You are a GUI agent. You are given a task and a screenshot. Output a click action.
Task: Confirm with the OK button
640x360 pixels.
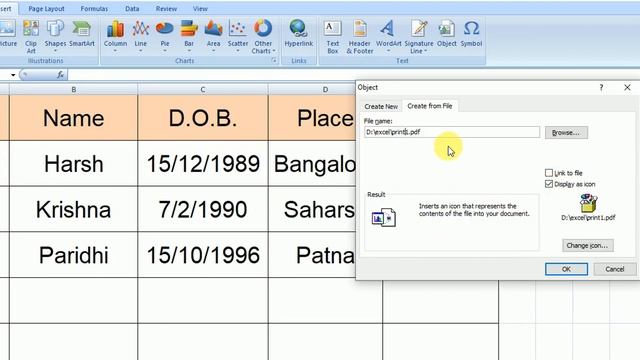pos(566,269)
